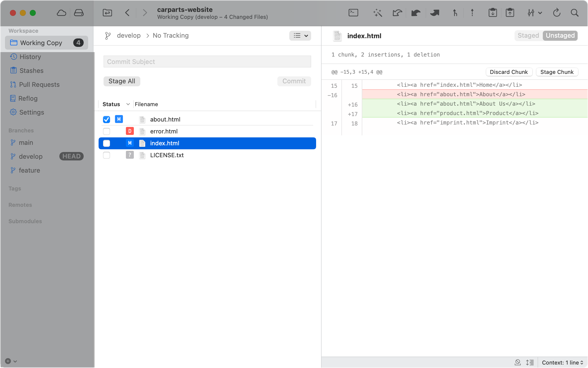Click the Stage All button
Viewport: 588px width, 368px height.
click(122, 81)
